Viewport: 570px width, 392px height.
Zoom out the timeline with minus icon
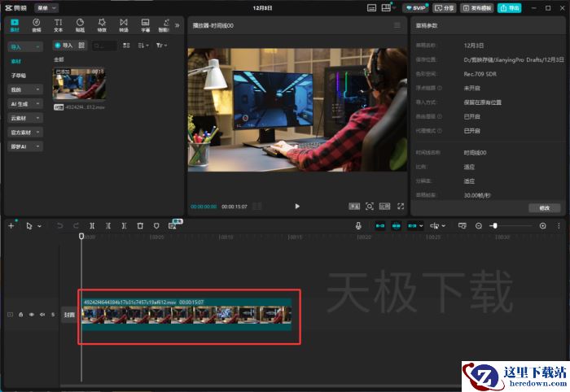coord(479,226)
